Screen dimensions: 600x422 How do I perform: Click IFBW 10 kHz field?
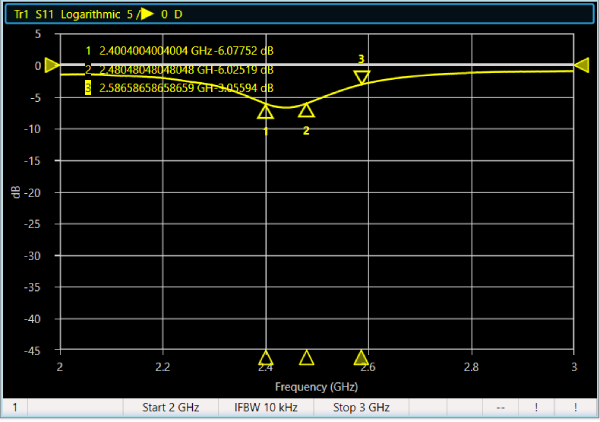(x=265, y=408)
